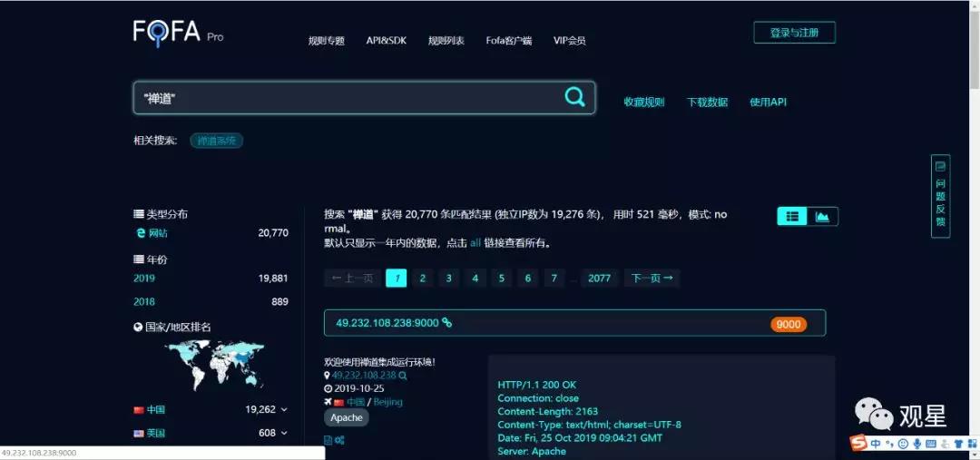The height and width of the screenshot is (460, 980).
Task: Click 收藏规则 link
Action: pyautogui.click(x=643, y=102)
